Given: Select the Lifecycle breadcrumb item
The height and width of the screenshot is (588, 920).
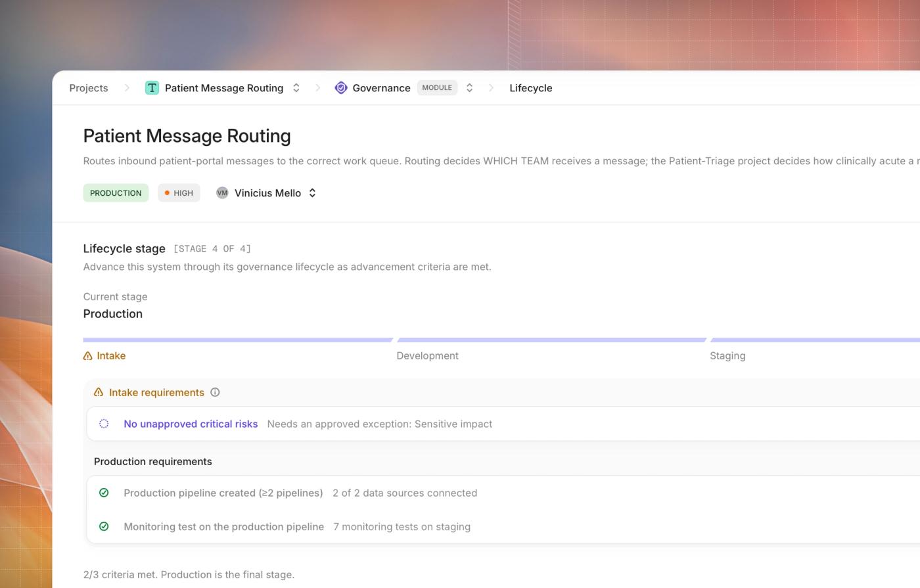Looking at the screenshot, I should click(531, 88).
